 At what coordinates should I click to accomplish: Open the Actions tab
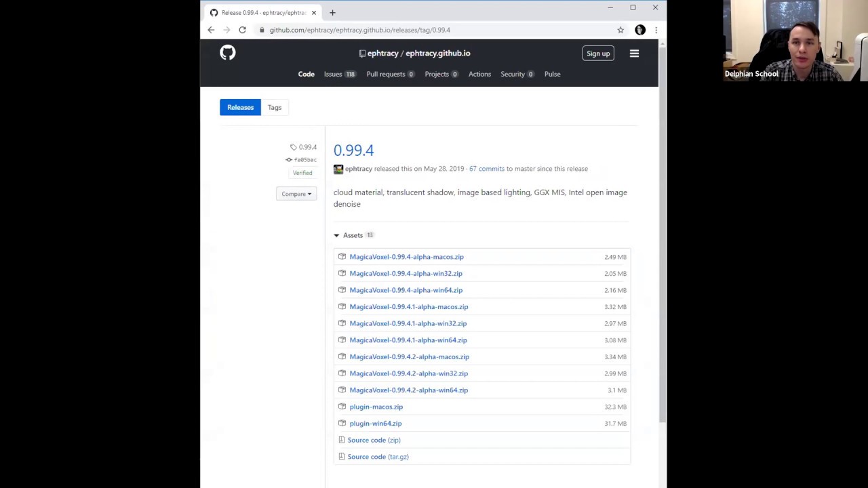[479, 74]
